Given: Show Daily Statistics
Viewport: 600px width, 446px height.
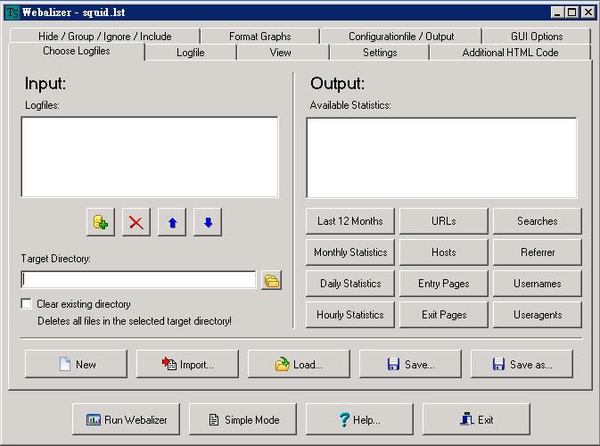Looking at the screenshot, I should point(350,283).
